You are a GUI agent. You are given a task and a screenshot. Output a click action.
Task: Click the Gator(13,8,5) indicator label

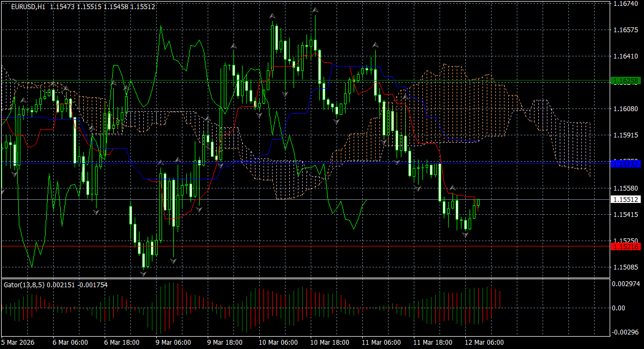coord(24,285)
